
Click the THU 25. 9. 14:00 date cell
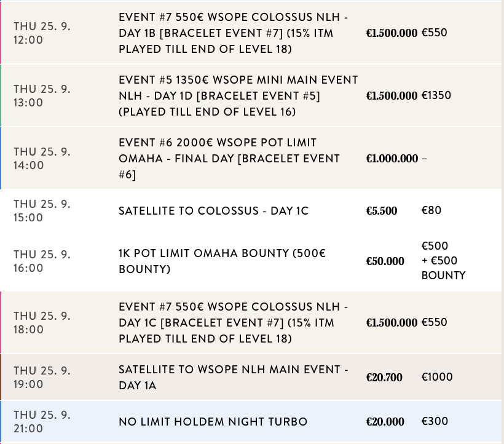coord(42,159)
